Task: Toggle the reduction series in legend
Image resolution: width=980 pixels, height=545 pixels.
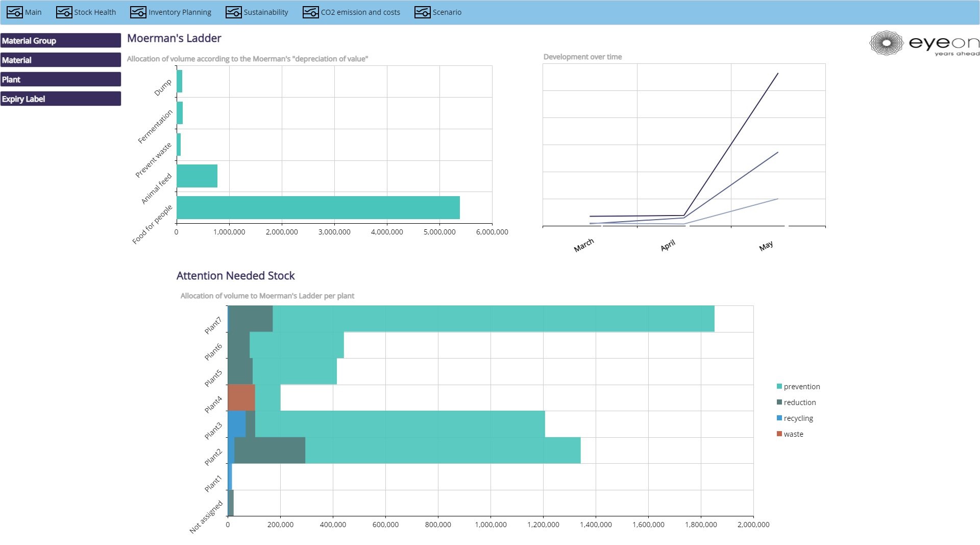Action: tap(799, 402)
